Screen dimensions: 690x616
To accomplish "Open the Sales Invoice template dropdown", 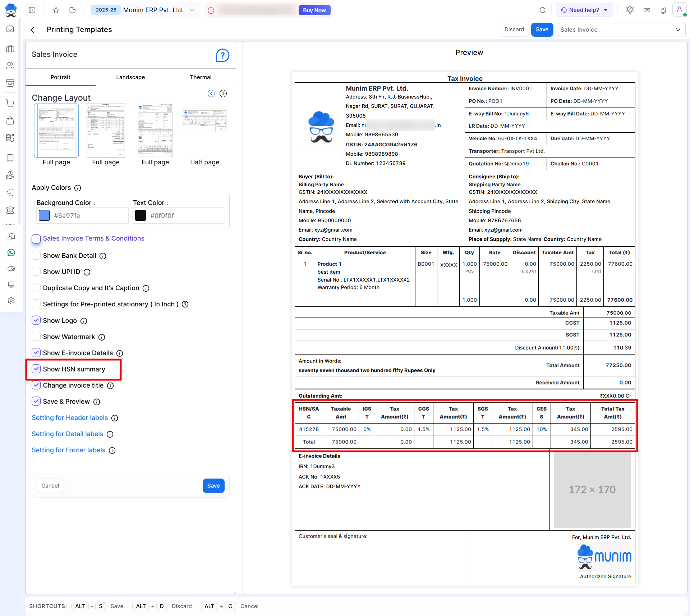I will [x=621, y=30].
